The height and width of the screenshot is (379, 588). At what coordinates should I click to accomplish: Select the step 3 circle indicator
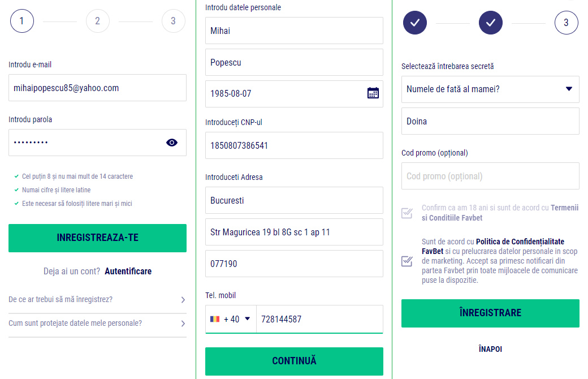pyautogui.click(x=566, y=23)
